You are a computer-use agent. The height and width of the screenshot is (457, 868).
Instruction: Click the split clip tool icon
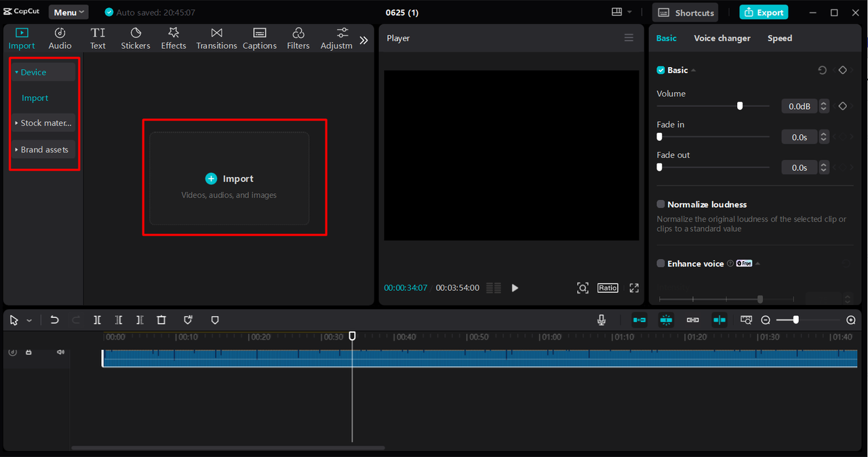pyautogui.click(x=97, y=320)
